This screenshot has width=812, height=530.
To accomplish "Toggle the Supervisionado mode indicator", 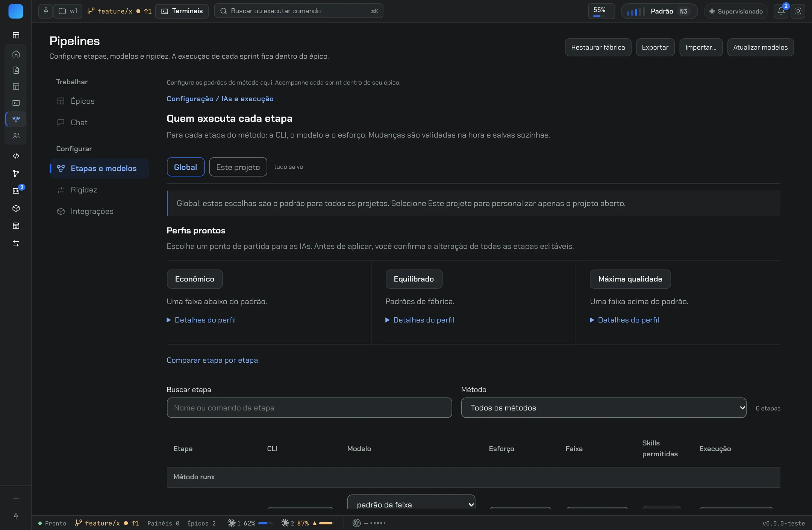I will (x=736, y=11).
